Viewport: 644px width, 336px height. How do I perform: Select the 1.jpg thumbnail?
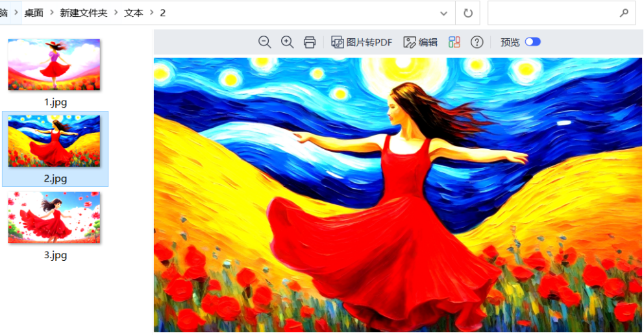[54, 64]
